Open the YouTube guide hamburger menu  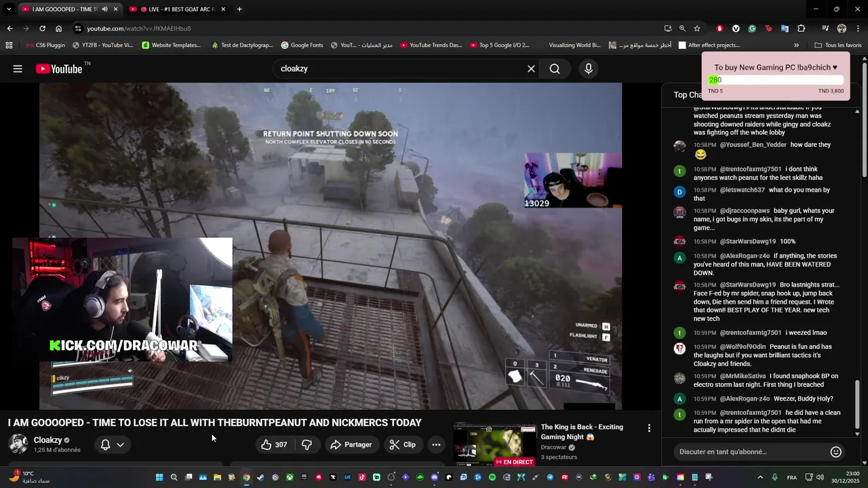click(18, 68)
